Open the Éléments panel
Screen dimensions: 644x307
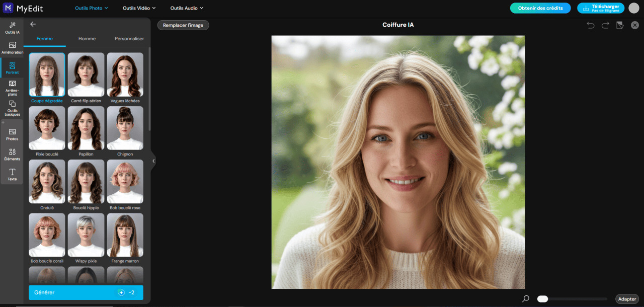(12, 155)
